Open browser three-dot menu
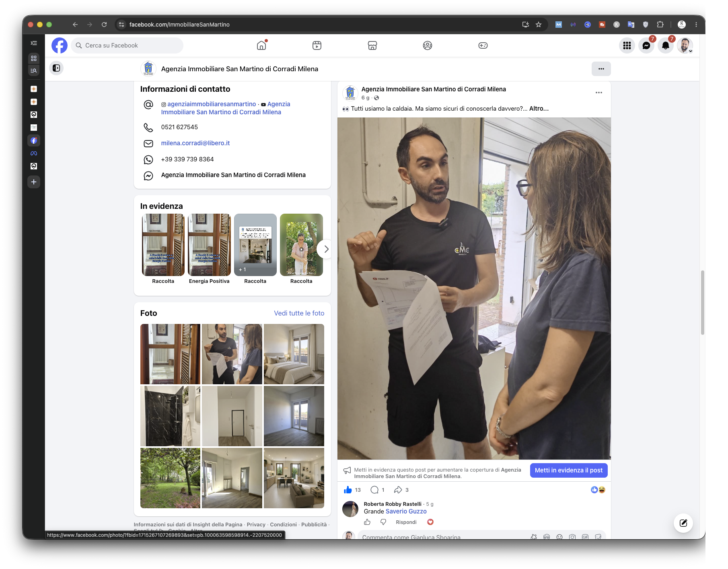This screenshot has height=569, width=728. [696, 25]
